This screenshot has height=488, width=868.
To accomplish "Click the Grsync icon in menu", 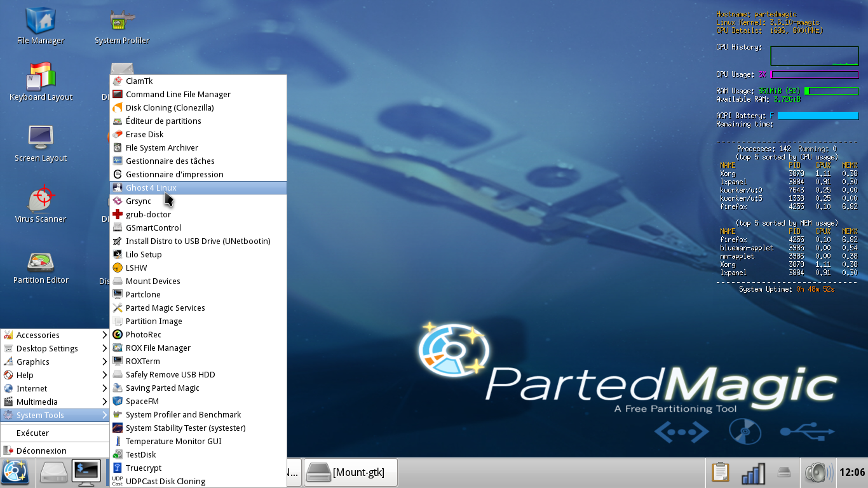I will coord(118,201).
